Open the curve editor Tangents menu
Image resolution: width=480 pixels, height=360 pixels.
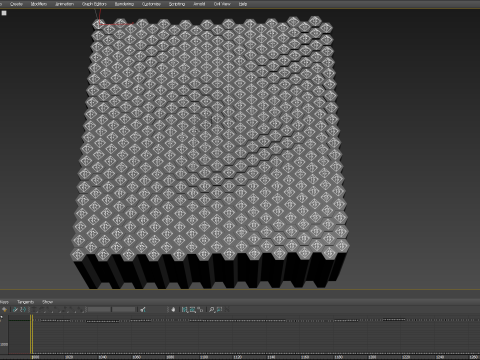click(25, 302)
